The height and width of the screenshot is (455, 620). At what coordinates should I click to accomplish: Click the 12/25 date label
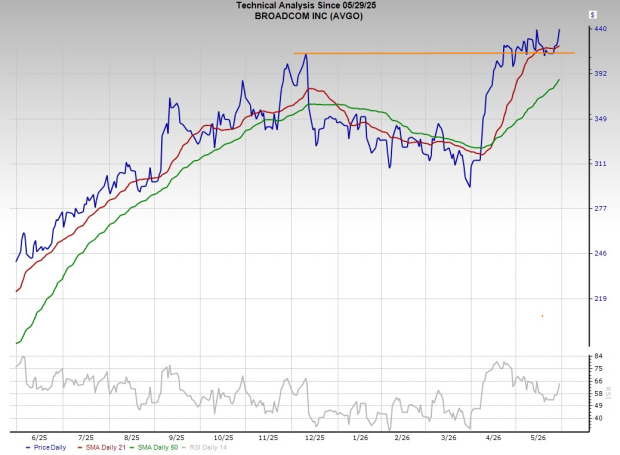(x=315, y=438)
